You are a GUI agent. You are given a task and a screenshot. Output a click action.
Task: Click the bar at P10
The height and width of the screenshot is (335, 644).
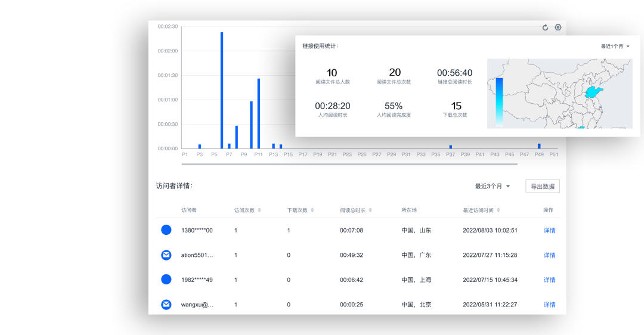252,125
